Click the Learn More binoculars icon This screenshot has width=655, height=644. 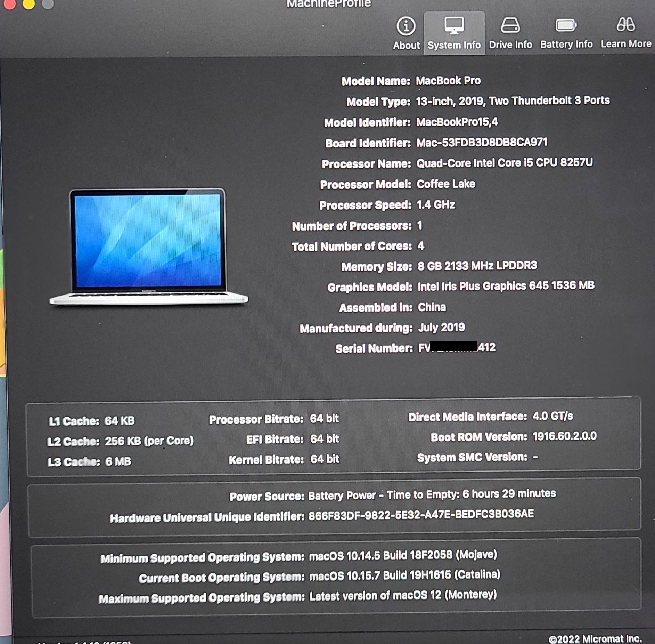click(x=625, y=25)
